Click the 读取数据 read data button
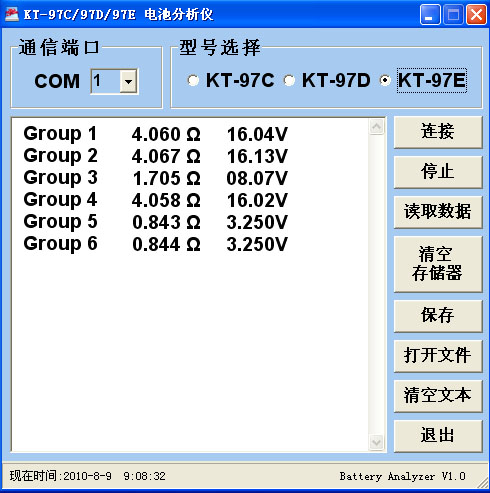 (438, 212)
